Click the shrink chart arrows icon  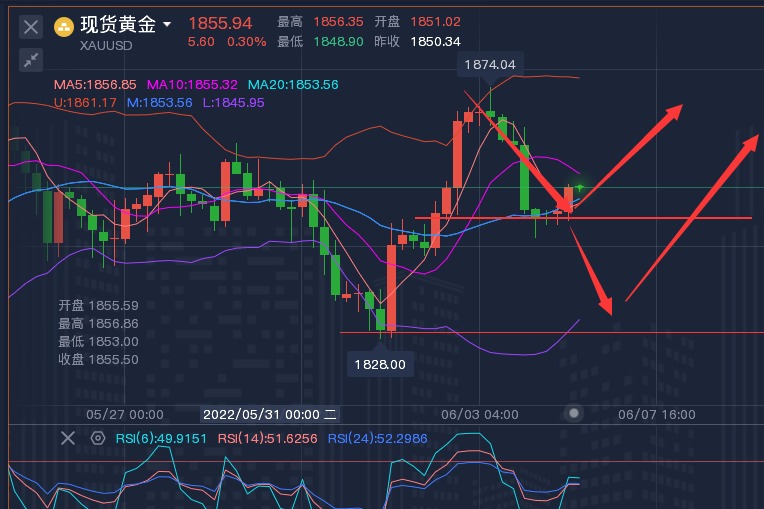[x=32, y=59]
